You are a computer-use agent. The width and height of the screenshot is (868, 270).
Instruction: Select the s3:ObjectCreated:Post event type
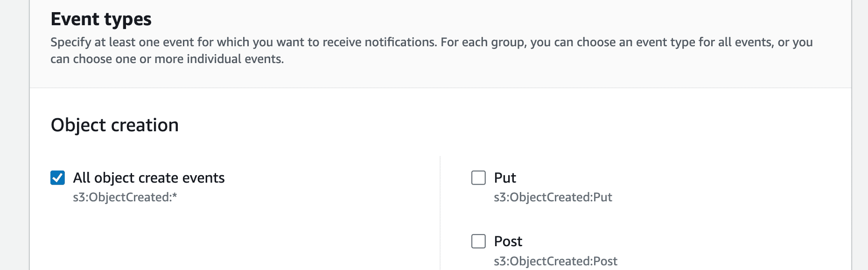(478, 242)
